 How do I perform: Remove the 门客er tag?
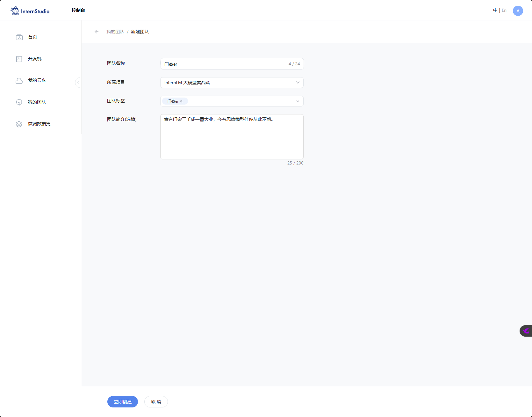pyautogui.click(x=181, y=101)
